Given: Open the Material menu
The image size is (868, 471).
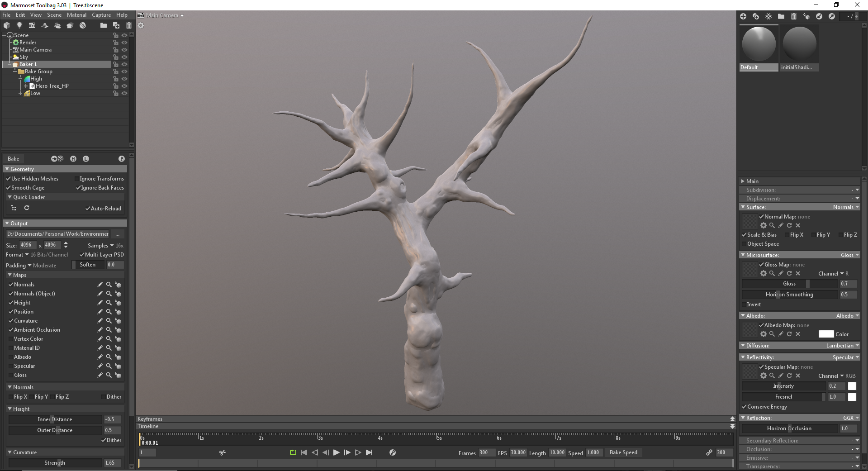Looking at the screenshot, I should 76,15.
